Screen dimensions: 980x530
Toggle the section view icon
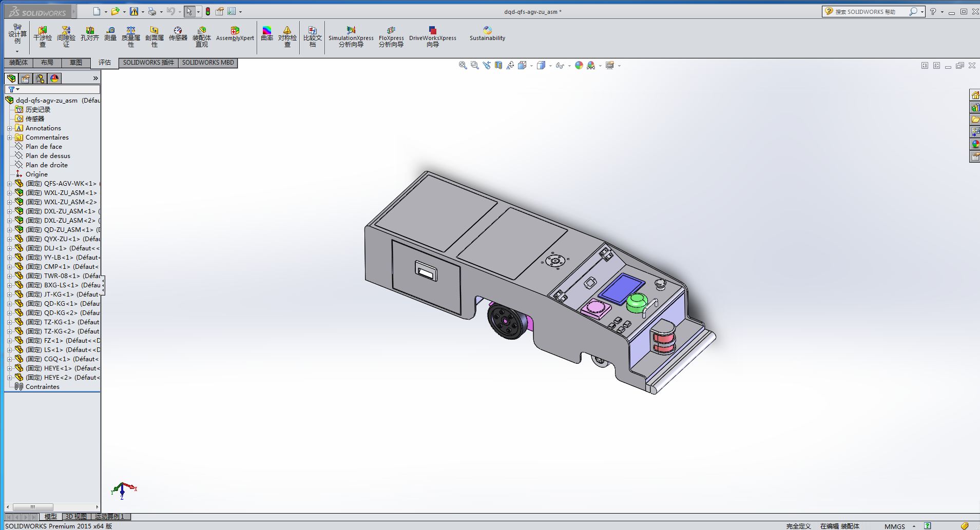[498, 65]
